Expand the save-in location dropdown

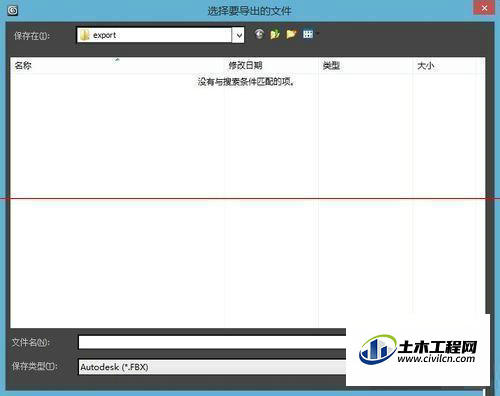pyautogui.click(x=238, y=35)
